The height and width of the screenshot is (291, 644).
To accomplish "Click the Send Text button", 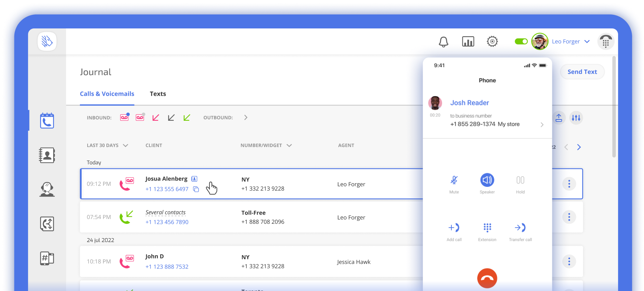I will click(582, 72).
